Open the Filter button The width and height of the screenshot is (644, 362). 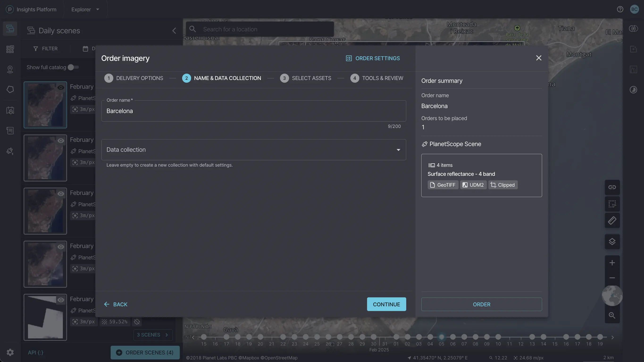coord(46,49)
